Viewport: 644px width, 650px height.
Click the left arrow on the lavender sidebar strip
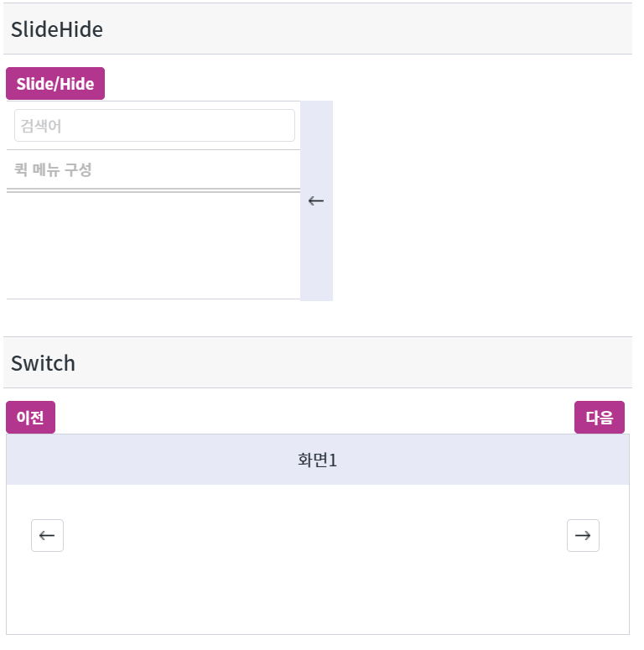[x=316, y=201]
